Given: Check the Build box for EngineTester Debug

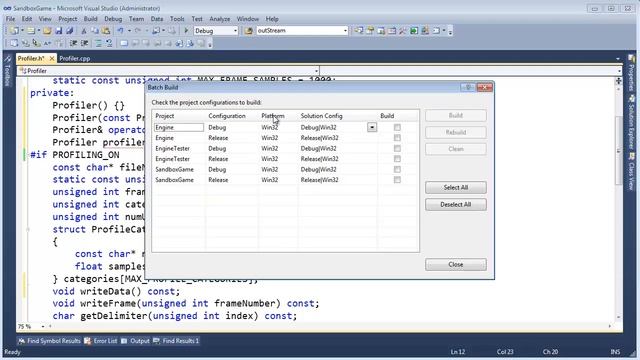Looking at the screenshot, I should (397, 149).
